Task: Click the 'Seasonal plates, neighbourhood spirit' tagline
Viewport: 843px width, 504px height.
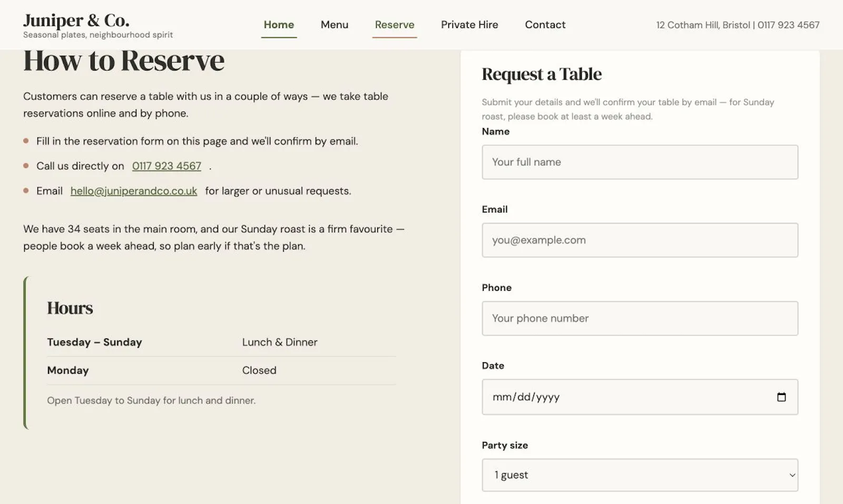Action: tap(98, 35)
